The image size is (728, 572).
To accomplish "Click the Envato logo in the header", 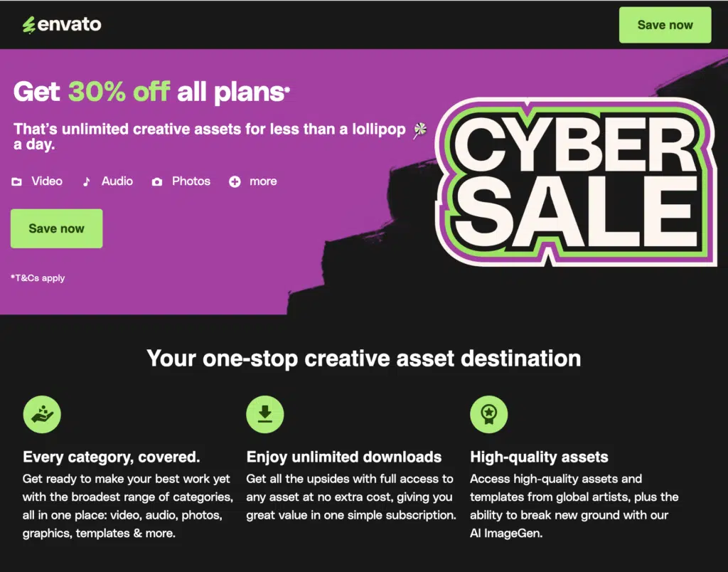I will [x=62, y=25].
